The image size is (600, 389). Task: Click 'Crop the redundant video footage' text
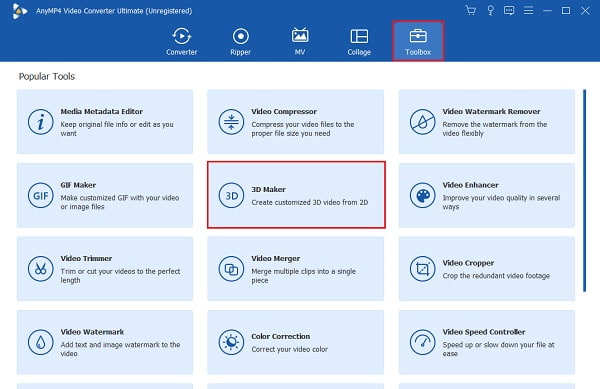(x=496, y=276)
